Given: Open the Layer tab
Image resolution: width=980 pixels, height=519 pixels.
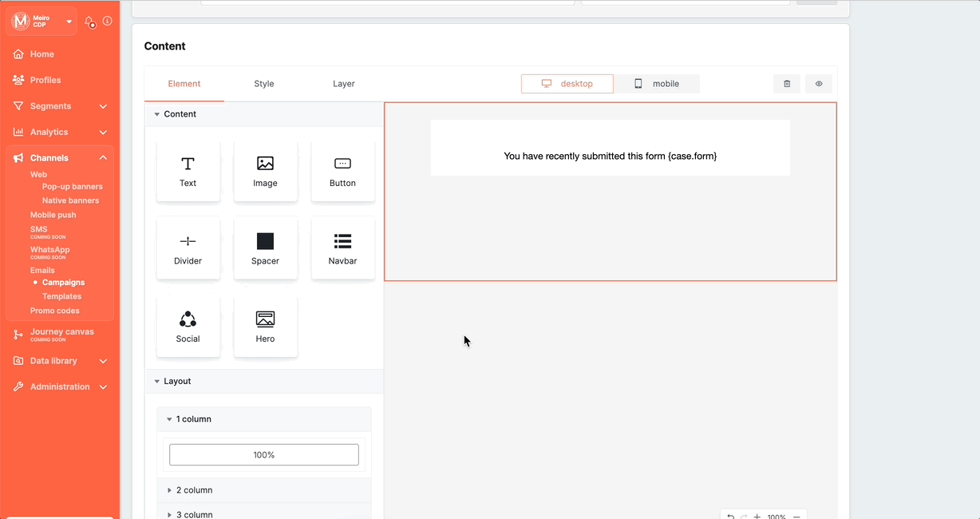Looking at the screenshot, I should click(x=344, y=84).
